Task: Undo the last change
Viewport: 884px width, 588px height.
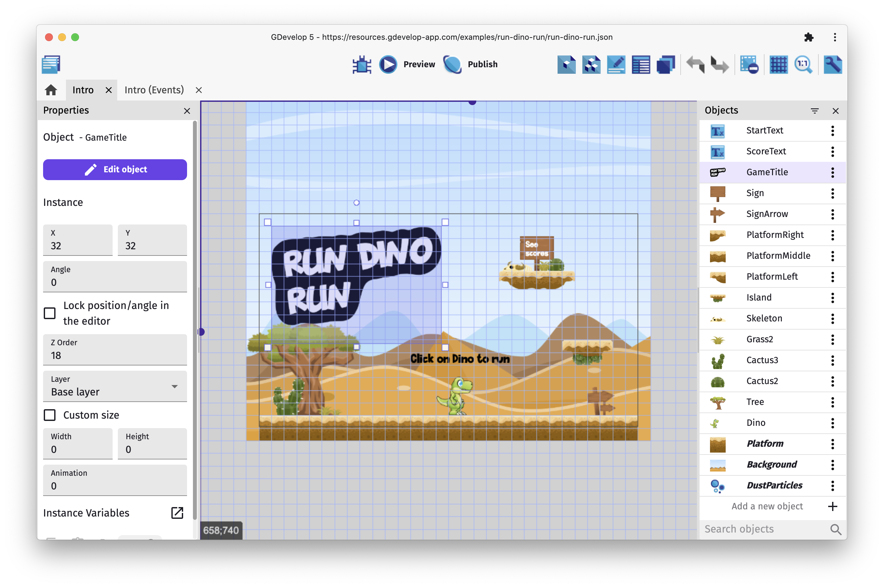Action: (696, 64)
